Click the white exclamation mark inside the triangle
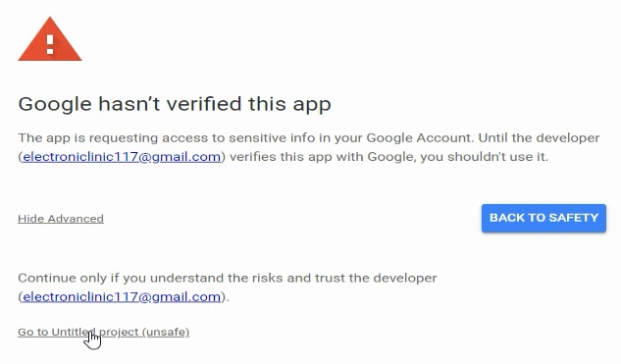The image size is (621, 364). point(50,44)
